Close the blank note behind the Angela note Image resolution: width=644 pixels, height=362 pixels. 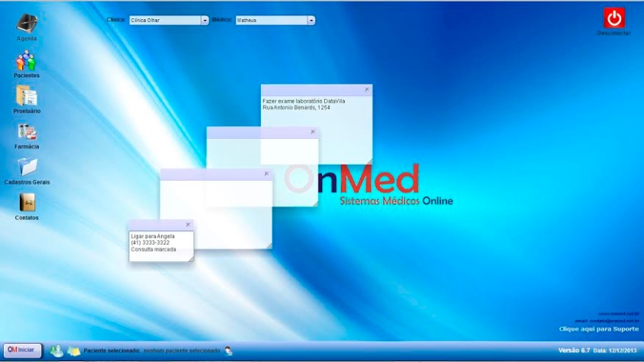266,174
